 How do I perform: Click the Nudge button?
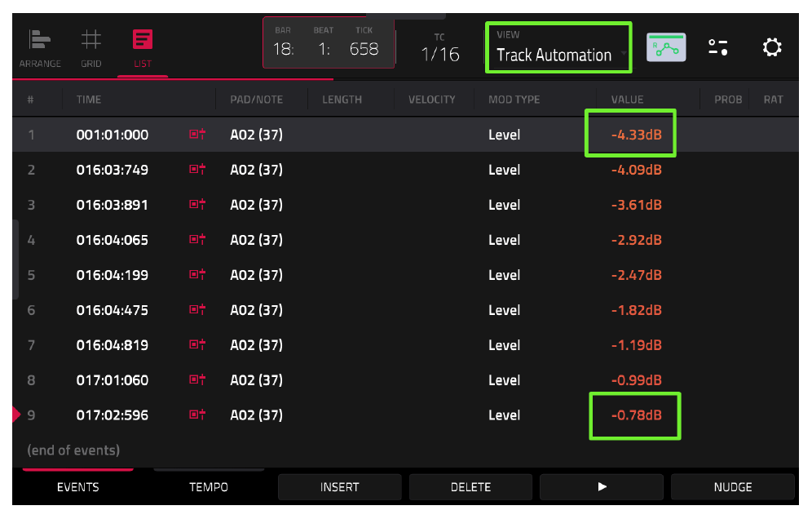coord(733,487)
